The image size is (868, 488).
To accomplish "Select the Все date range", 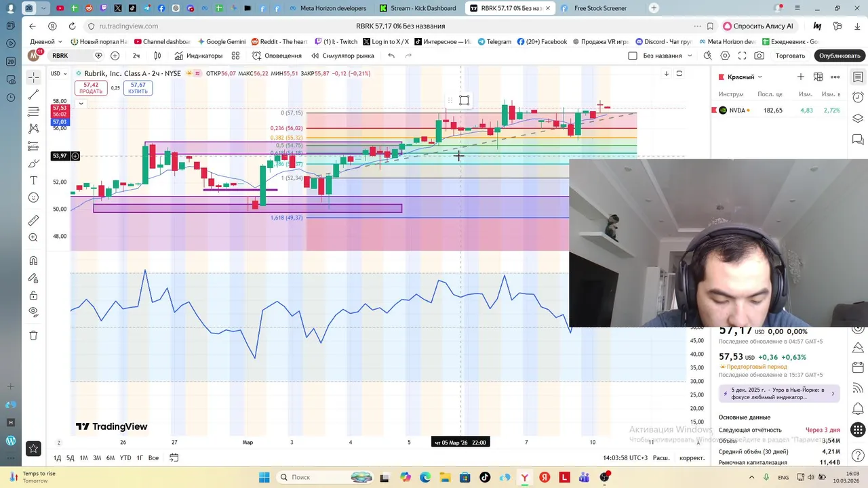I will pyautogui.click(x=153, y=457).
